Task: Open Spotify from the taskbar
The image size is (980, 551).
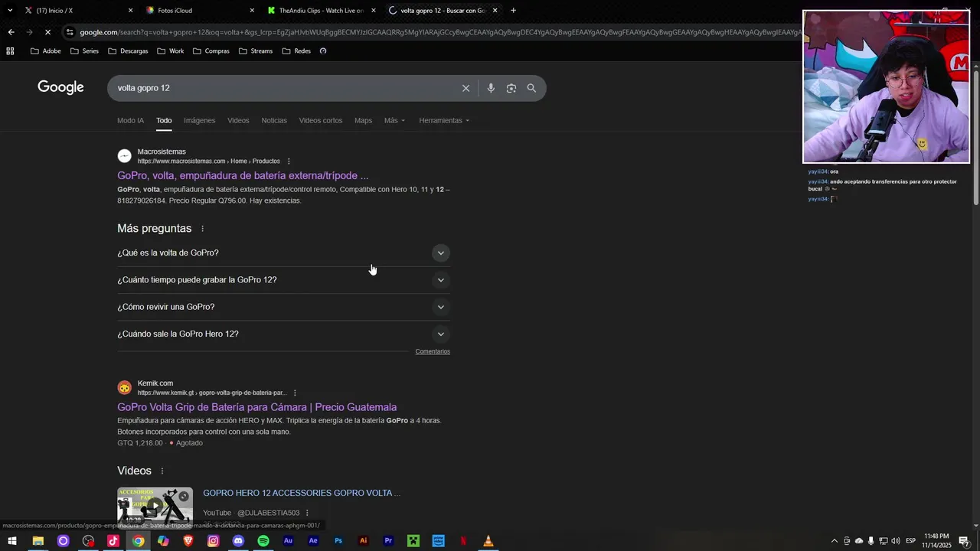Action: click(263, 541)
